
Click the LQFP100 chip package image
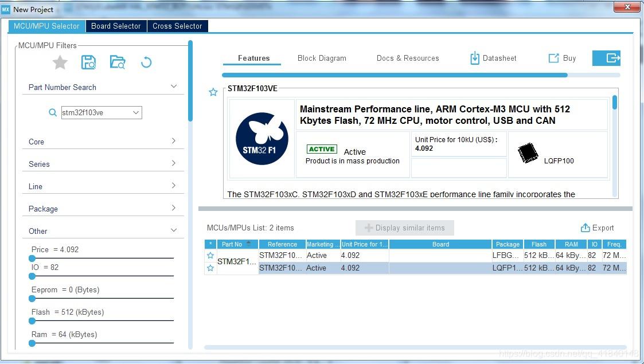pos(528,154)
